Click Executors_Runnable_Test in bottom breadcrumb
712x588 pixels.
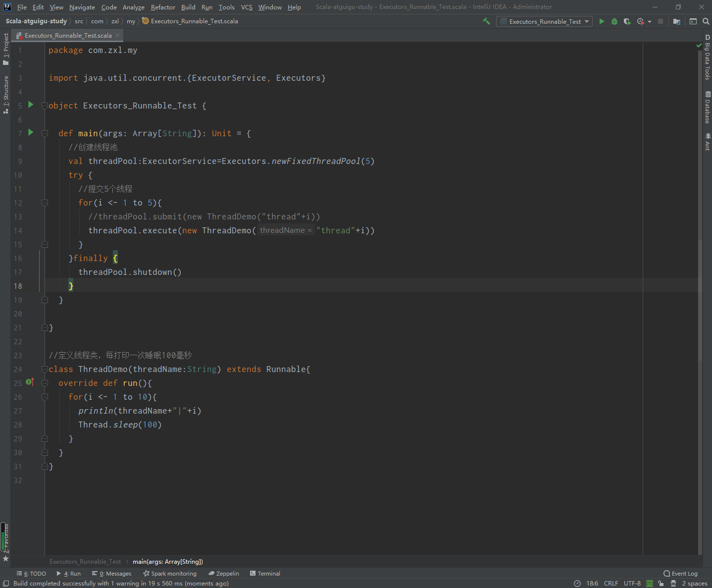point(85,561)
